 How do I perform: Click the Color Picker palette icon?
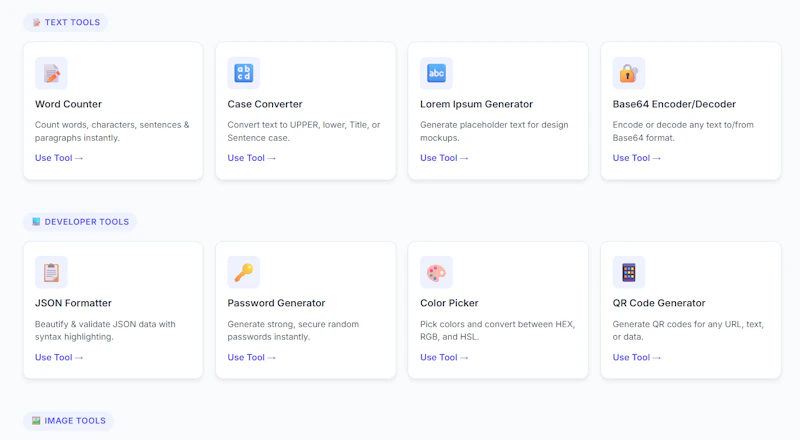pyautogui.click(x=436, y=273)
